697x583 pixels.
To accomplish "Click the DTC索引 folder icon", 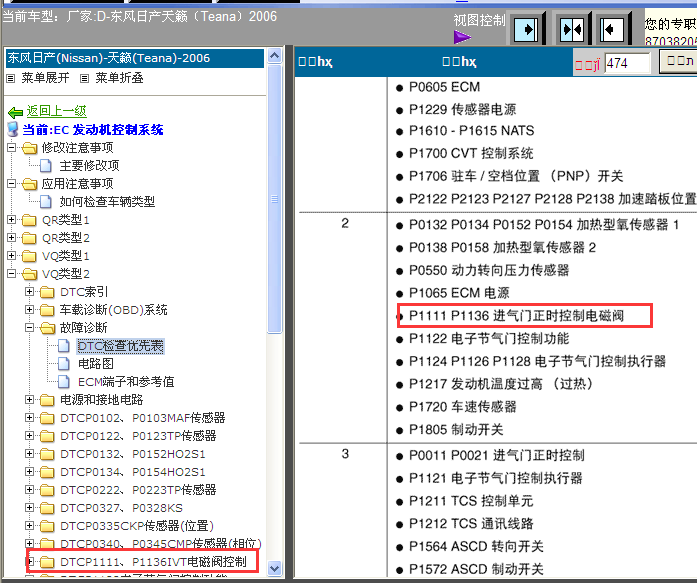I will [48, 292].
